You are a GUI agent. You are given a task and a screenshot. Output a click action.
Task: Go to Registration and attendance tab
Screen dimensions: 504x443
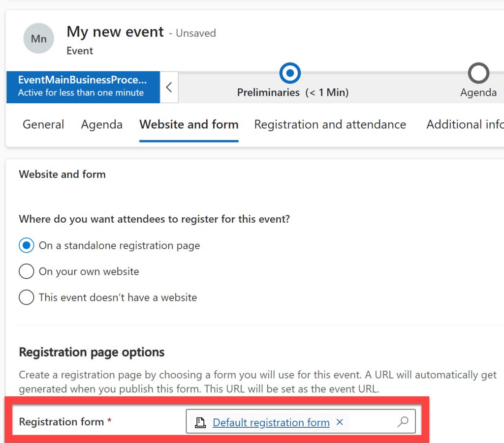(x=330, y=125)
